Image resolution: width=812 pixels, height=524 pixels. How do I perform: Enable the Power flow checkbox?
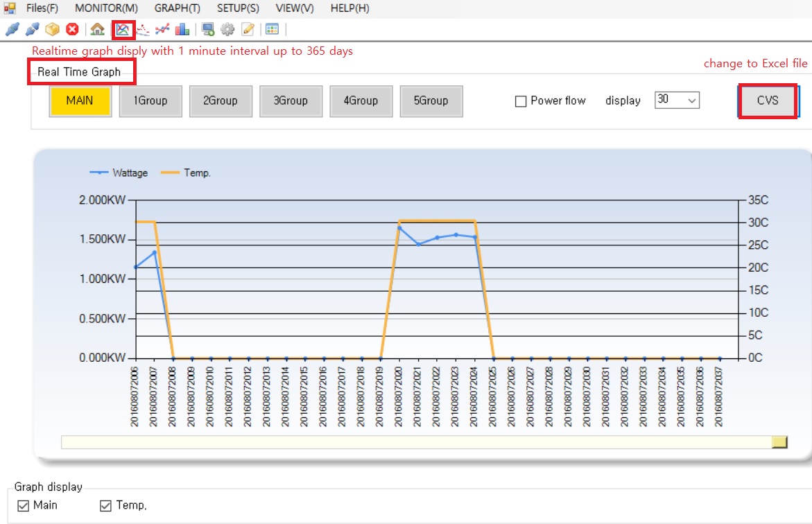[x=521, y=101]
